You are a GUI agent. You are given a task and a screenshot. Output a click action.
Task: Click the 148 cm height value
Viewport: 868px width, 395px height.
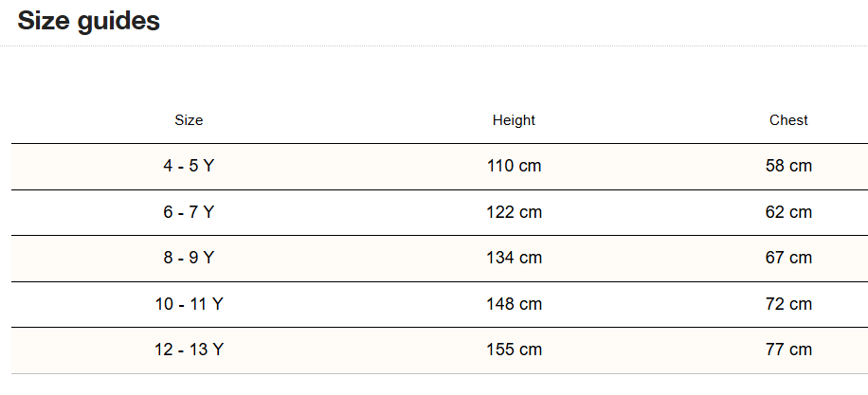(514, 304)
